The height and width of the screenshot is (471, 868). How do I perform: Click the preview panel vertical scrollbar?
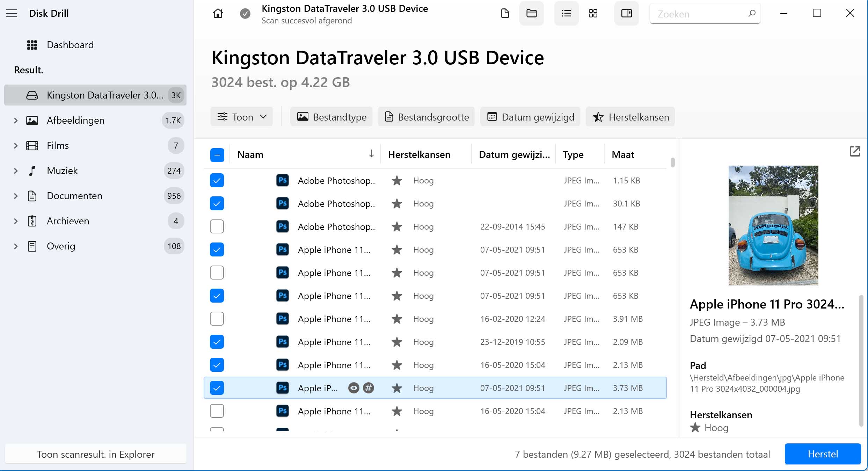pyautogui.click(x=861, y=361)
